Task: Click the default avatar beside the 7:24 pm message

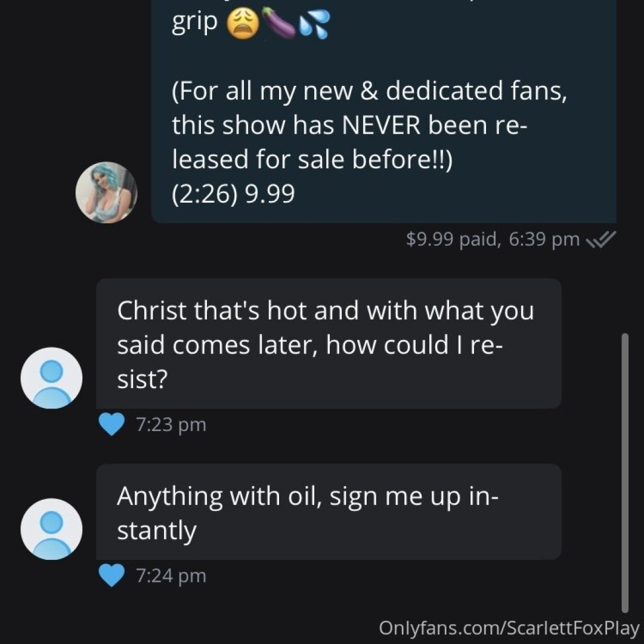Action: coord(51,529)
